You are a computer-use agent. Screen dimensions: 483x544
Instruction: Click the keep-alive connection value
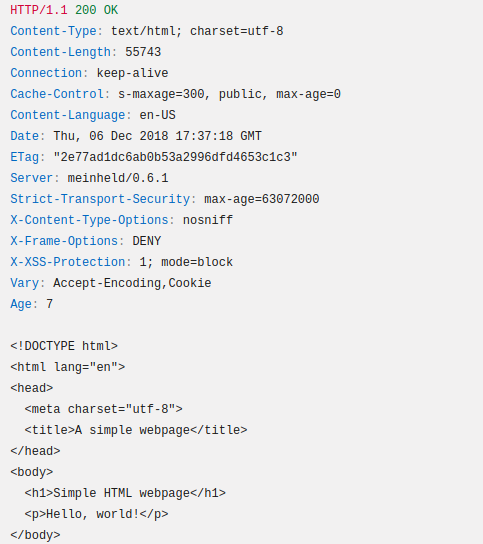pos(132,73)
